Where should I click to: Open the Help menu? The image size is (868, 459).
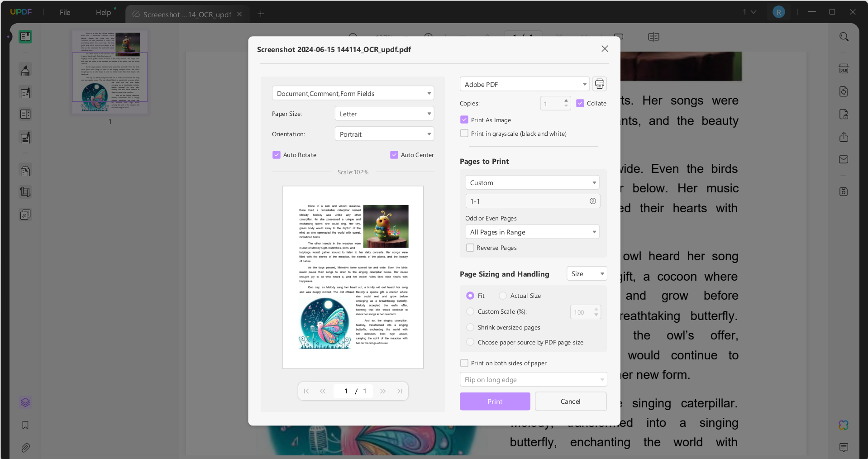pos(103,12)
